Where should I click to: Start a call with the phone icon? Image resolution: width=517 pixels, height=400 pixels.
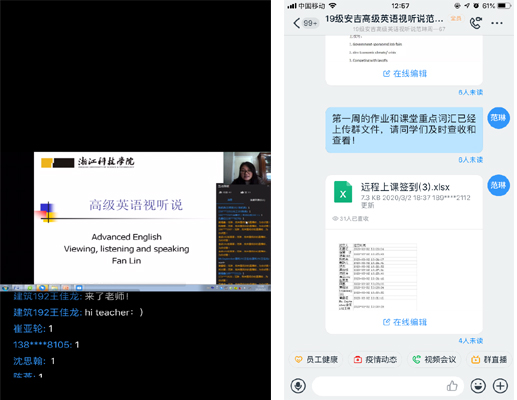click(x=476, y=23)
